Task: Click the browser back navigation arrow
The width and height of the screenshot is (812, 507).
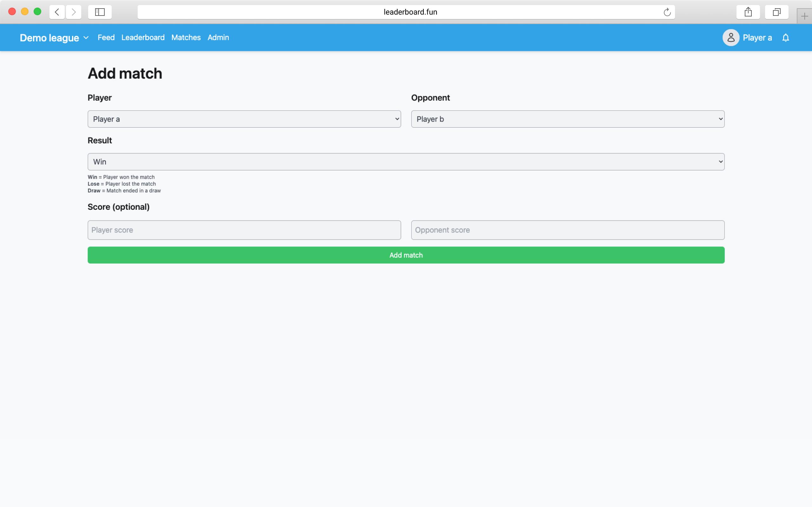Action: click(x=57, y=12)
